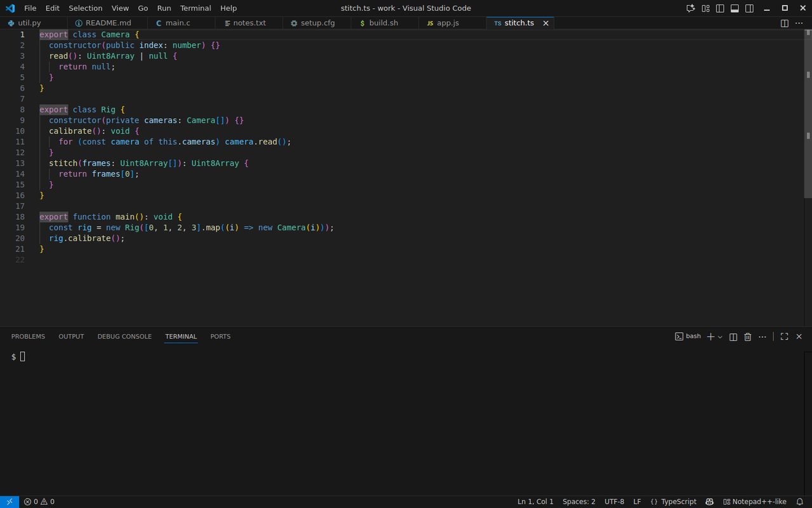Viewport: 812px width, 508px height.
Task: Close the terminal panel
Action: [799, 337]
